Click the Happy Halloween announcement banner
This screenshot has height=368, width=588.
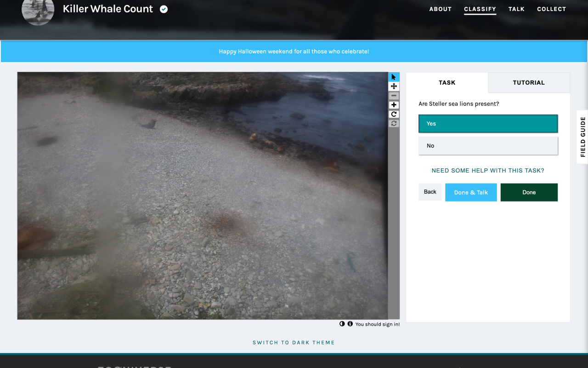pyautogui.click(x=294, y=52)
